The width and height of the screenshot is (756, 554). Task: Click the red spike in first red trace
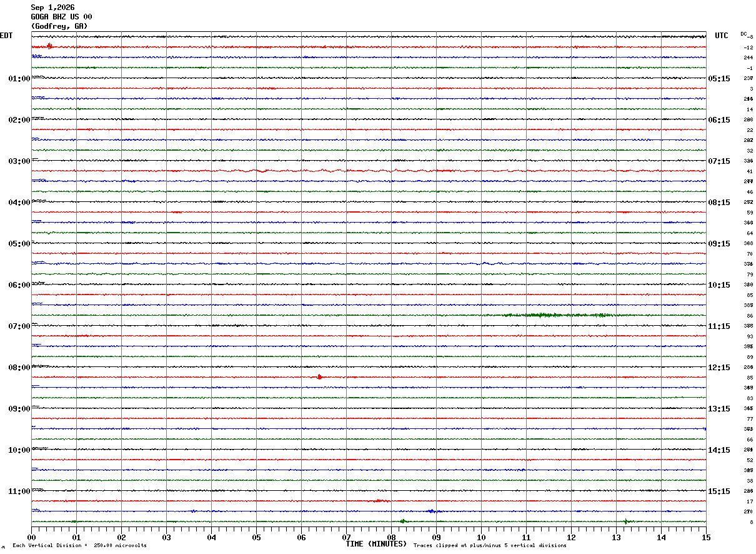click(x=49, y=46)
